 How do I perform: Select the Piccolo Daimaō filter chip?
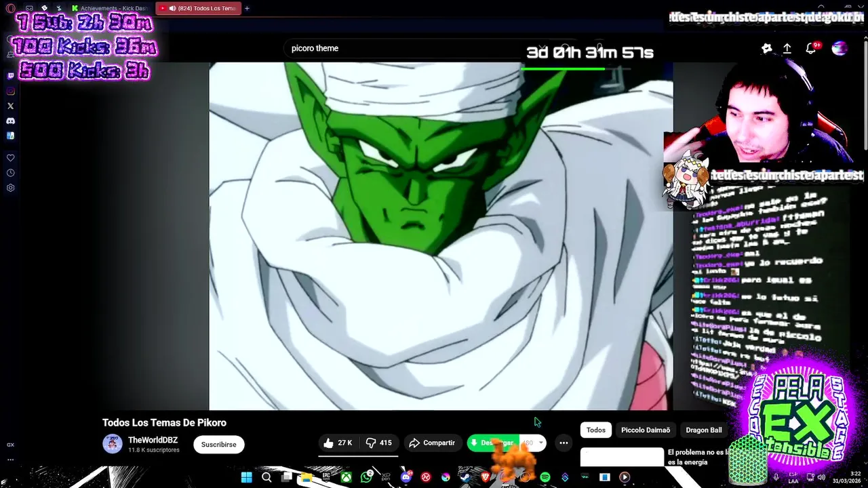[646, 430]
